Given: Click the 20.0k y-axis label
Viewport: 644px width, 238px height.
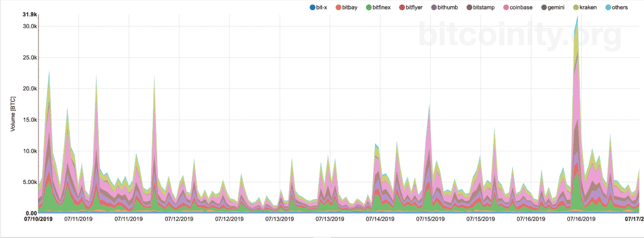Looking at the screenshot, I should coord(30,88).
